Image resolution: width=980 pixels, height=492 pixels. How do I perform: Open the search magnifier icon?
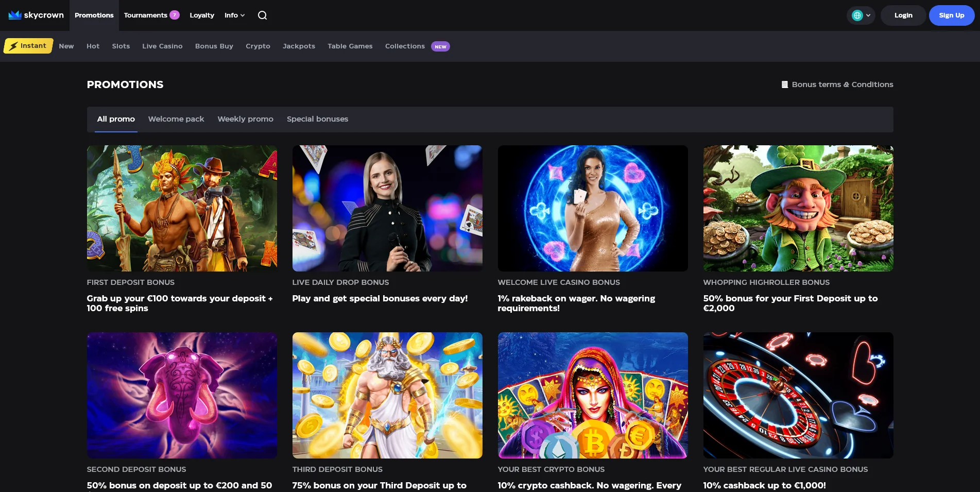coord(262,15)
